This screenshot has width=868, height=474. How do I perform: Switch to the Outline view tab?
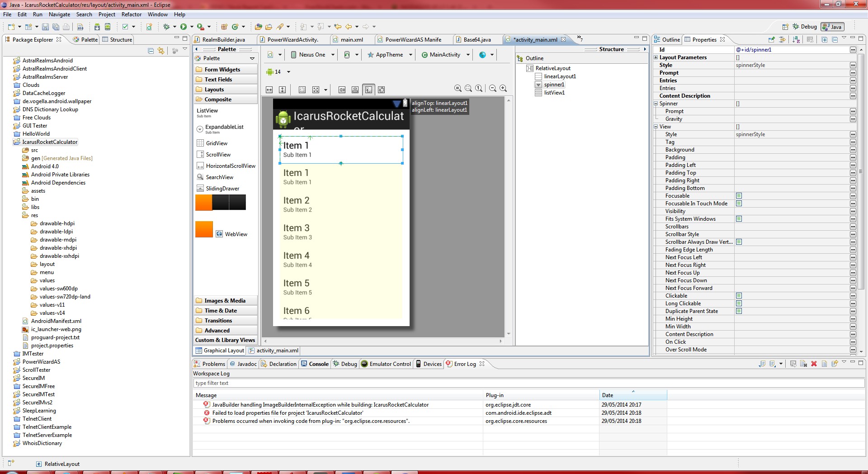point(667,40)
